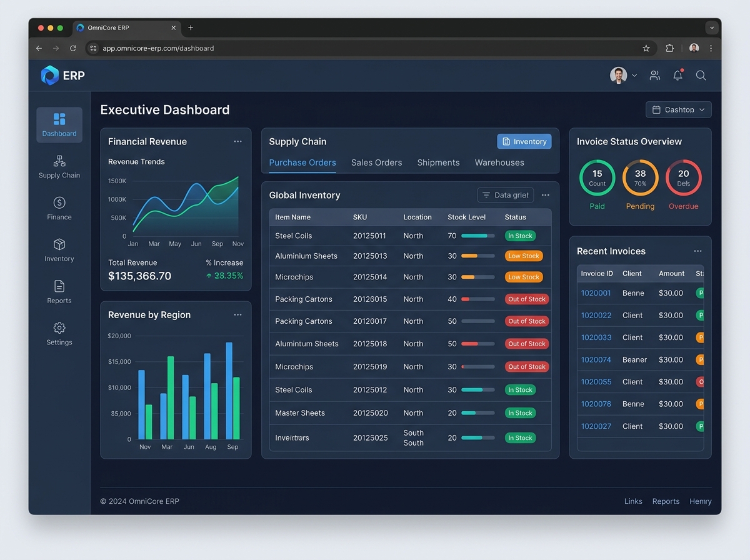This screenshot has height=560, width=750.
Task: Click the Reports footer link
Action: pos(666,501)
